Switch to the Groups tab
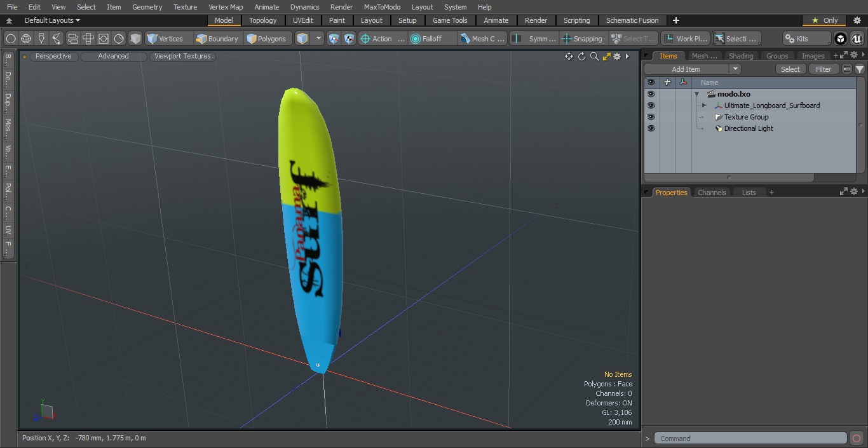The height and width of the screenshot is (448, 868). 777,56
